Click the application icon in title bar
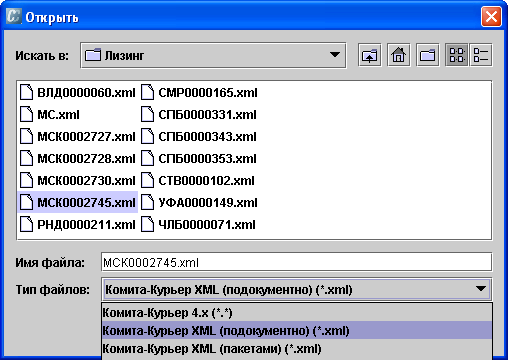 point(14,16)
